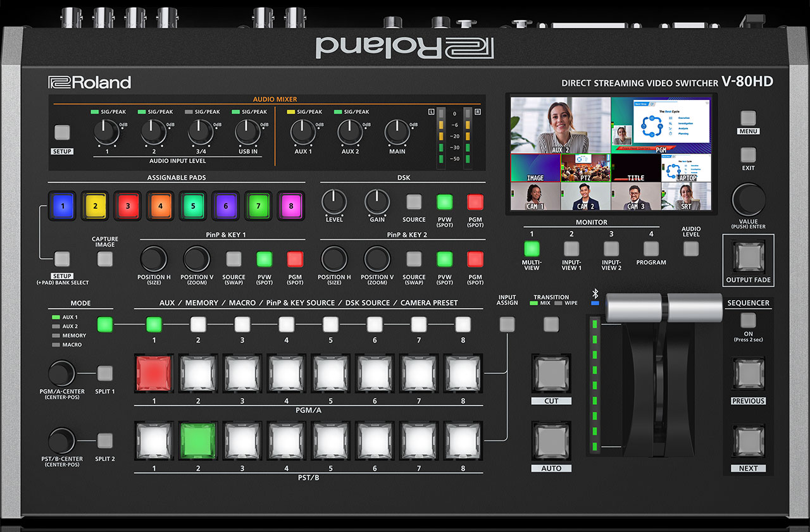This screenshot has height=532, width=810.
Task: Select PST/B cross-point button 2
Action: pyautogui.click(x=198, y=441)
